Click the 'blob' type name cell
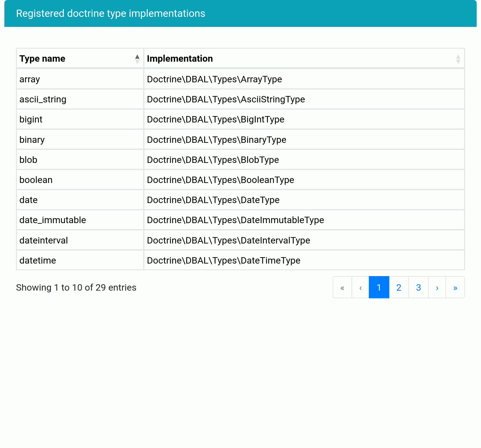Screen dimensions: 481x448 pos(80,160)
